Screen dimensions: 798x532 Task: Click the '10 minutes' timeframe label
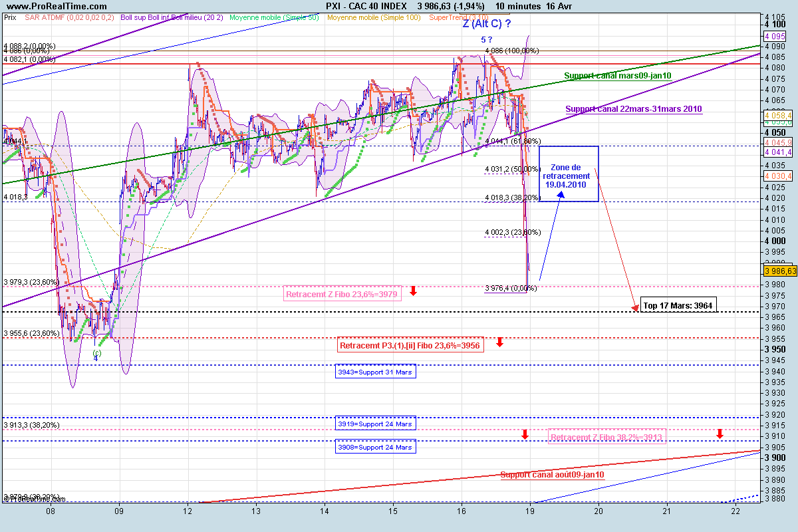click(x=520, y=6)
